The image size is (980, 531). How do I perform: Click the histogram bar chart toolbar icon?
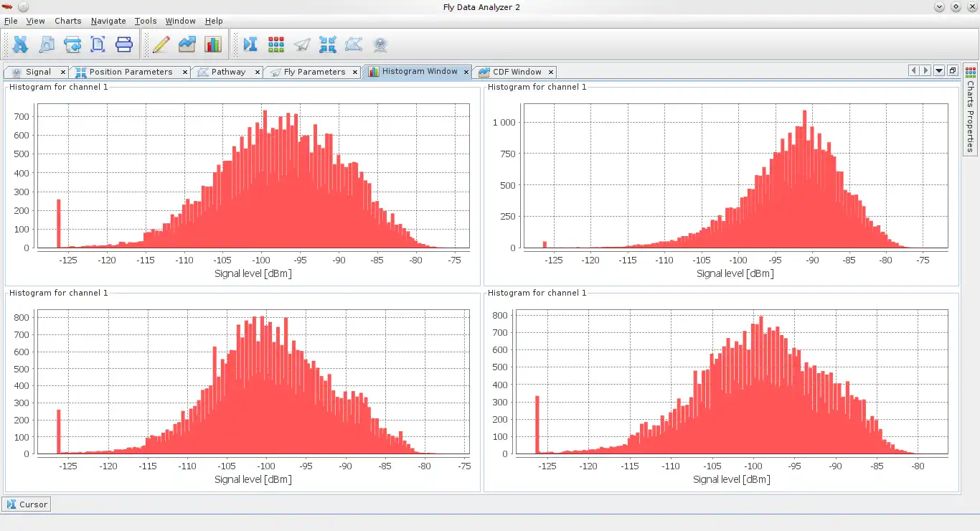[213, 44]
